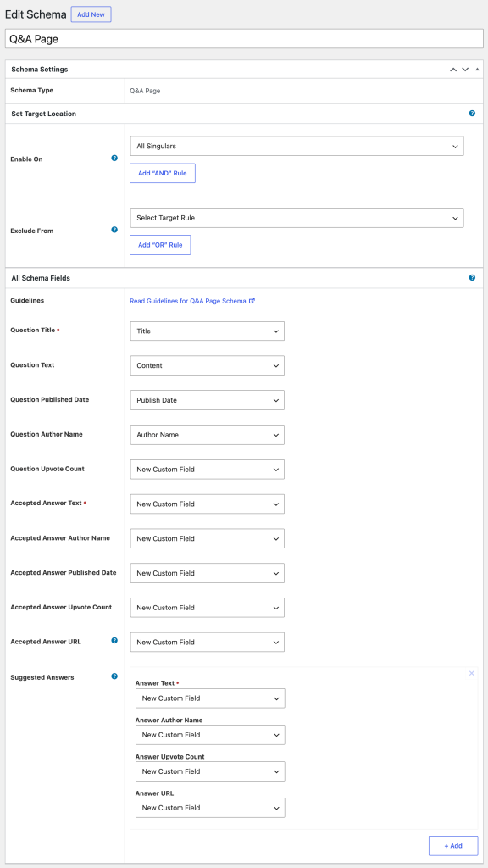488x868 pixels.
Task: Move Schema Settings panel up
Action: [453, 70]
